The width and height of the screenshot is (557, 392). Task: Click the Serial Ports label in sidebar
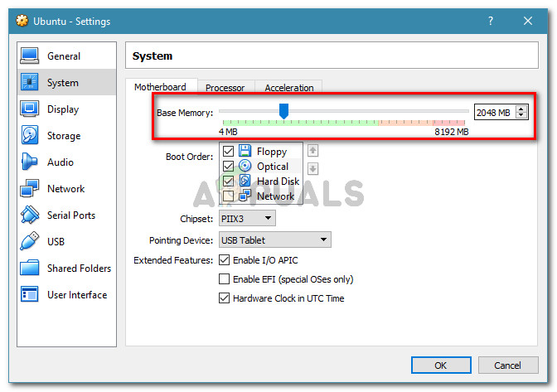pyautogui.click(x=71, y=215)
